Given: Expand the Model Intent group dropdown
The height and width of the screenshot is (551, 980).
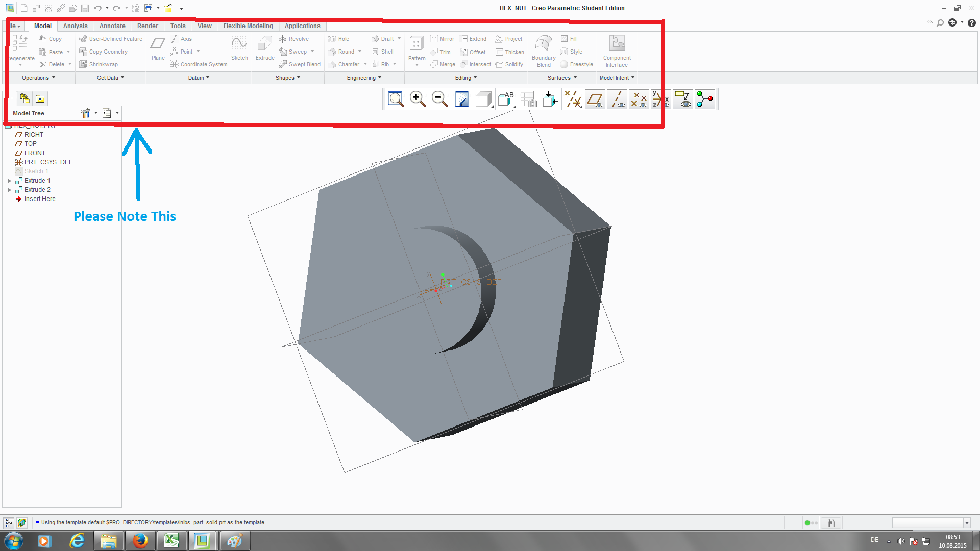Looking at the screenshot, I should click(617, 78).
